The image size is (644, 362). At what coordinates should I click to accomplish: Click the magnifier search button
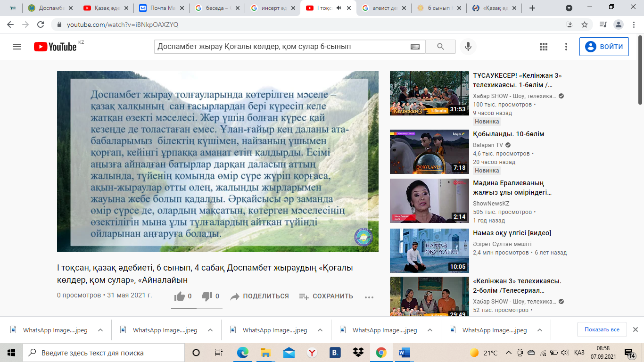(x=441, y=47)
